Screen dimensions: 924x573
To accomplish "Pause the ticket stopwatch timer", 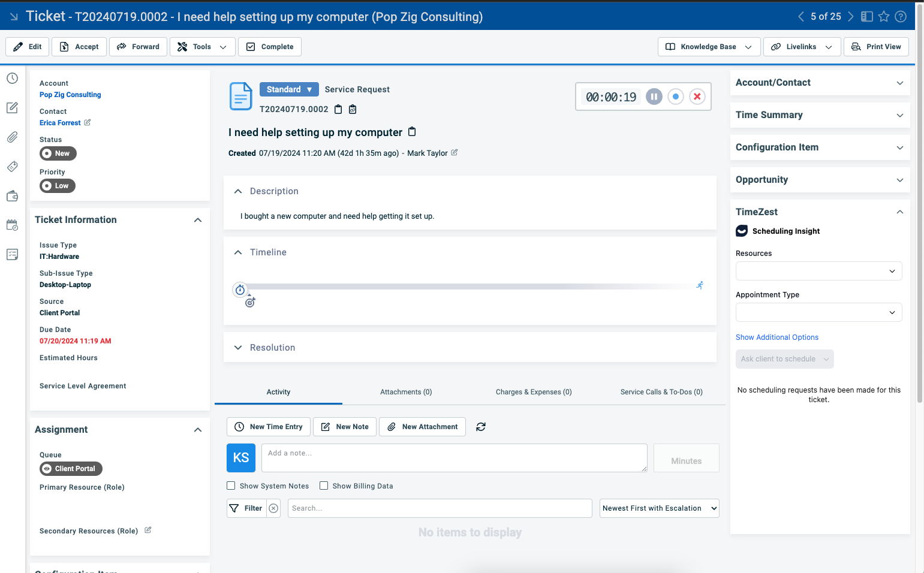I will click(654, 96).
